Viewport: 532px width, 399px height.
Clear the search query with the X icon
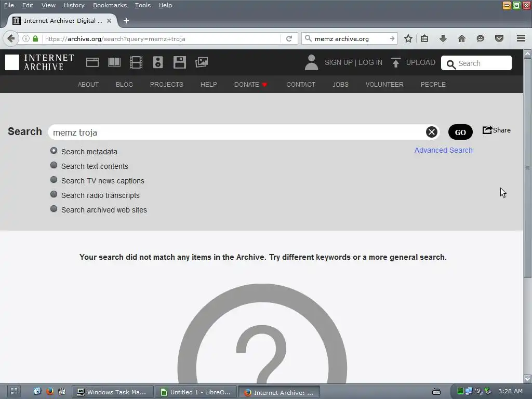(x=432, y=132)
